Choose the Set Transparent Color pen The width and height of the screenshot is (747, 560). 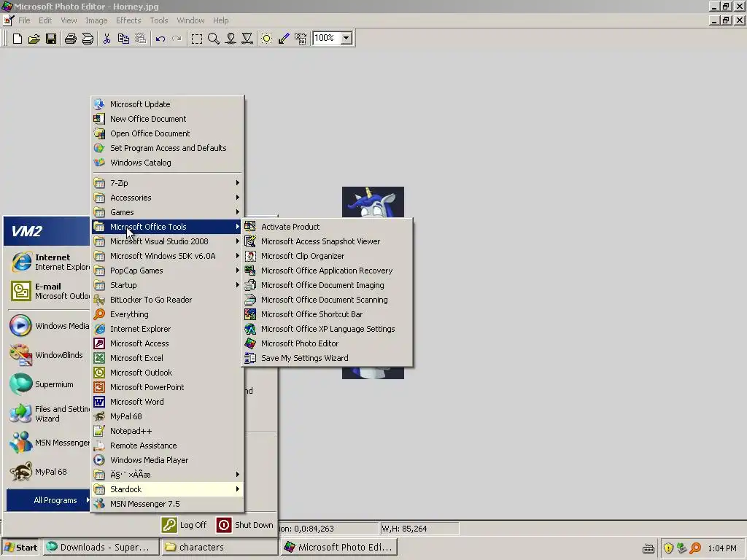[x=284, y=39]
